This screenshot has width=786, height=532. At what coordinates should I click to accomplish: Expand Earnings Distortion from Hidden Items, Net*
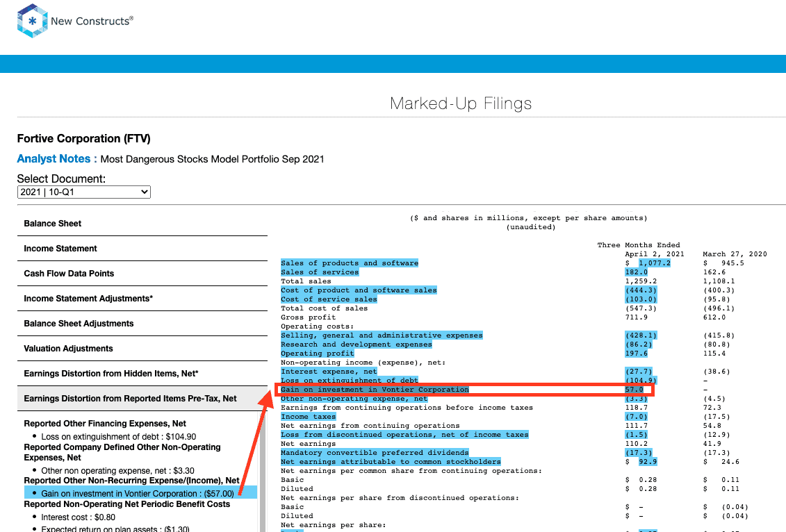point(142,374)
